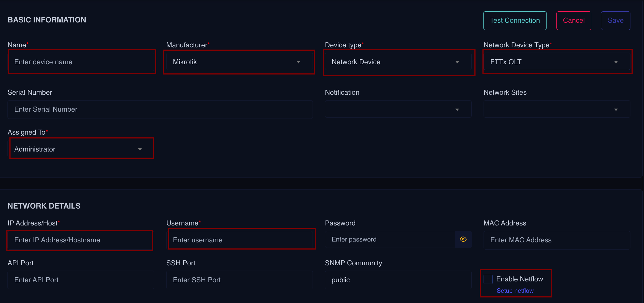Viewport: 644px width, 303px height.
Task: Click the Save button
Action: click(x=615, y=20)
